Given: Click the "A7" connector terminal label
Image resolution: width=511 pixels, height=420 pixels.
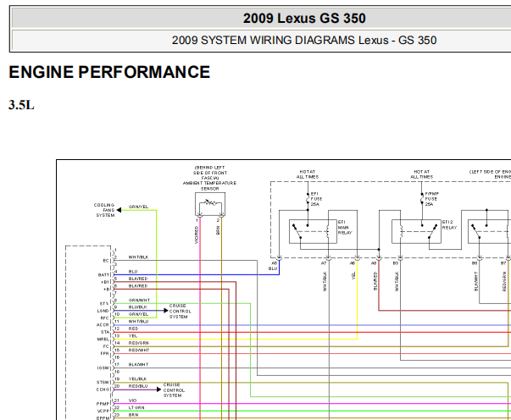Looking at the screenshot, I should (324, 263).
